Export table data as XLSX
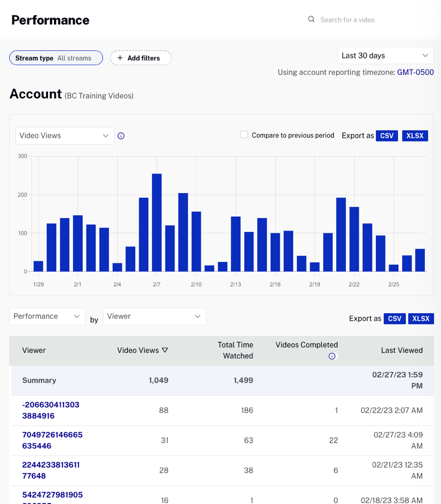 pyautogui.click(x=421, y=319)
